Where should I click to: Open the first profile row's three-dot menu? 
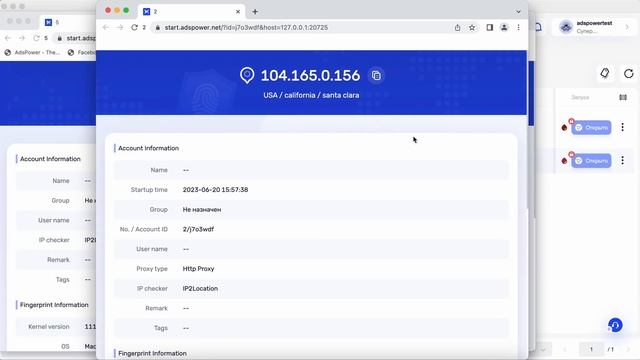(x=622, y=127)
